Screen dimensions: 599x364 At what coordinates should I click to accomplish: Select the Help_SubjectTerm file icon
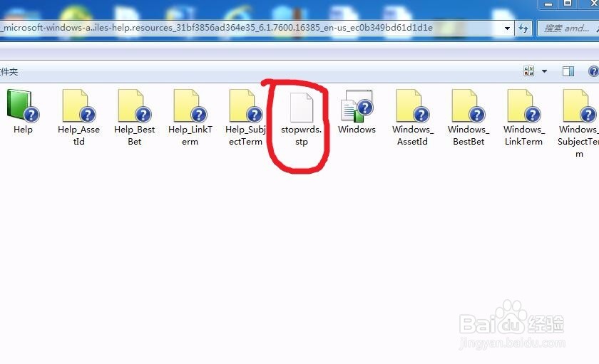point(245,105)
